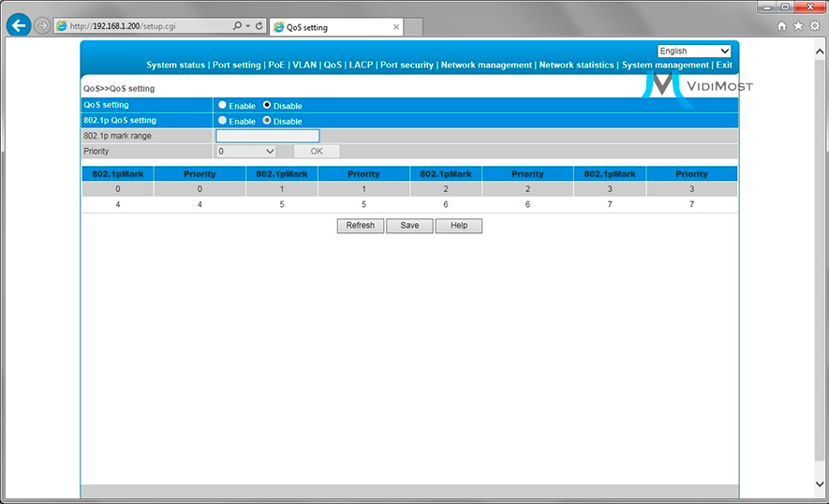Screen dimensions: 829x504
Task: Select Disable for QoS setting
Action: click(x=267, y=106)
